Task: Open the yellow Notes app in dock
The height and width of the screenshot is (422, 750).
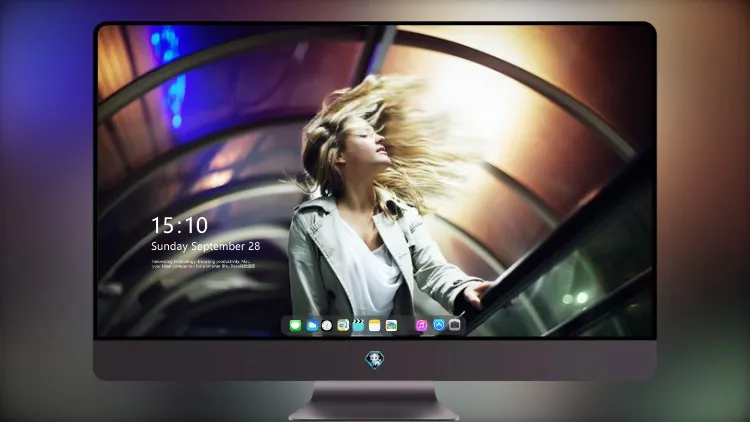Action: [x=375, y=325]
